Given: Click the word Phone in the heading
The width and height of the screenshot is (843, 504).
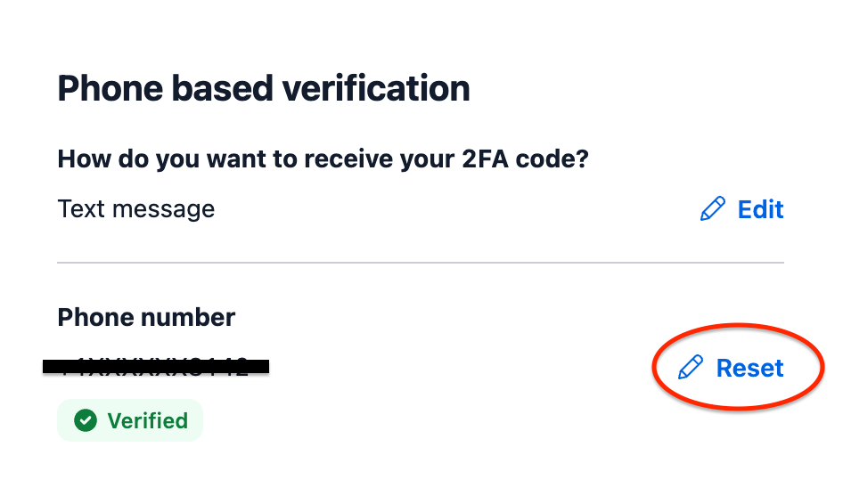Looking at the screenshot, I should point(110,88).
